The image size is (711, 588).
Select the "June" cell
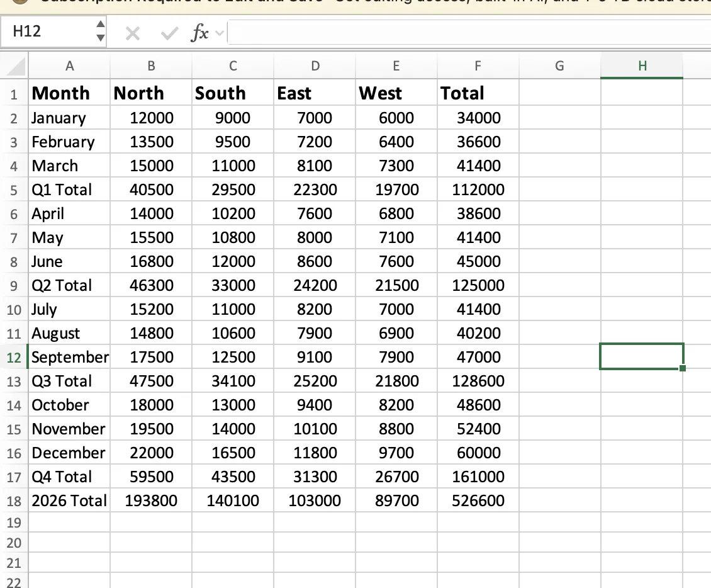point(69,261)
